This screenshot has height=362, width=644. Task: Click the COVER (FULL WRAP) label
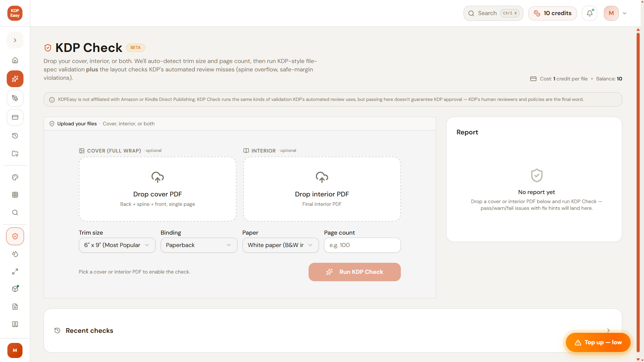pos(114,151)
